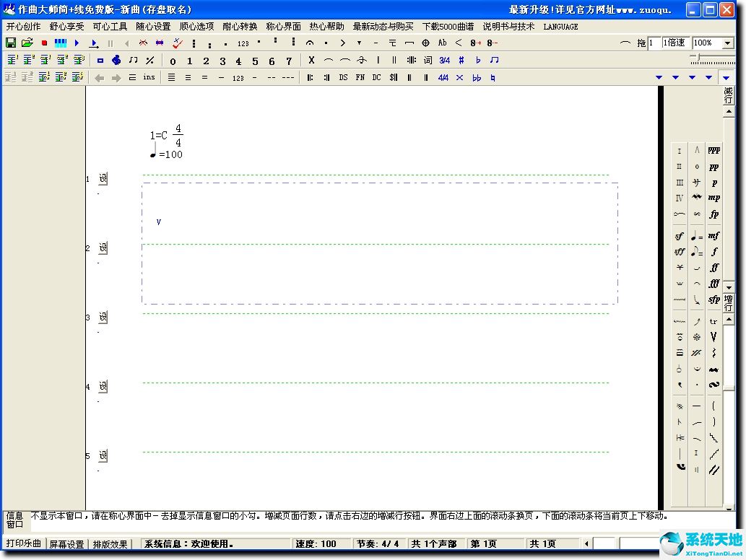Insert the fermata symbol from the top toolbar
The width and height of the screenshot is (746, 560).
pyautogui.click(x=310, y=43)
